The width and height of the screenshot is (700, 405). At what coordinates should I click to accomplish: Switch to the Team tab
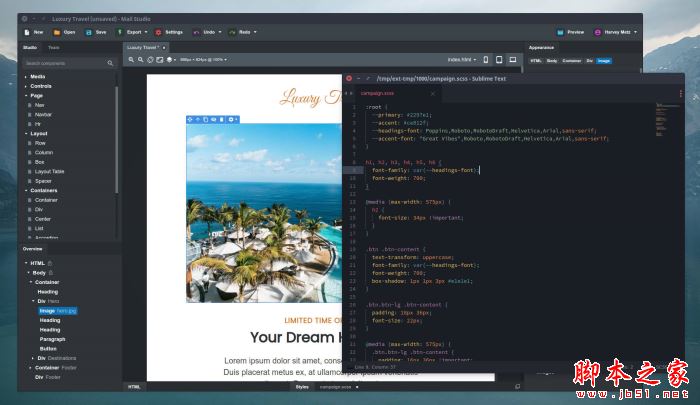coord(53,47)
